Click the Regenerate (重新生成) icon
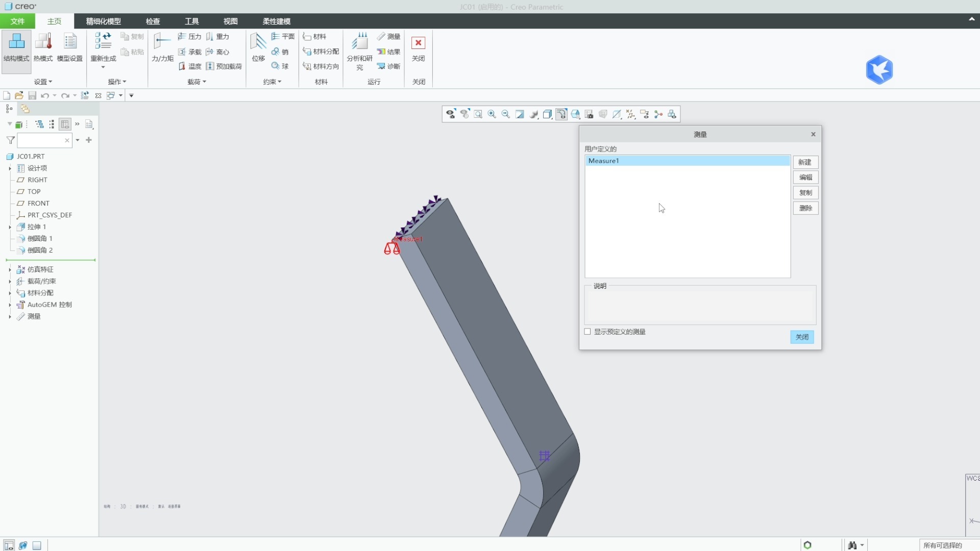Viewport: 980px width, 551px height. point(103,41)
